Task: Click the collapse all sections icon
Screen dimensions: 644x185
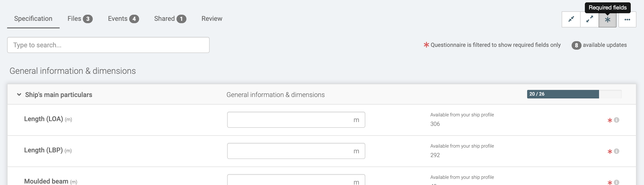Action: [571, 19]
